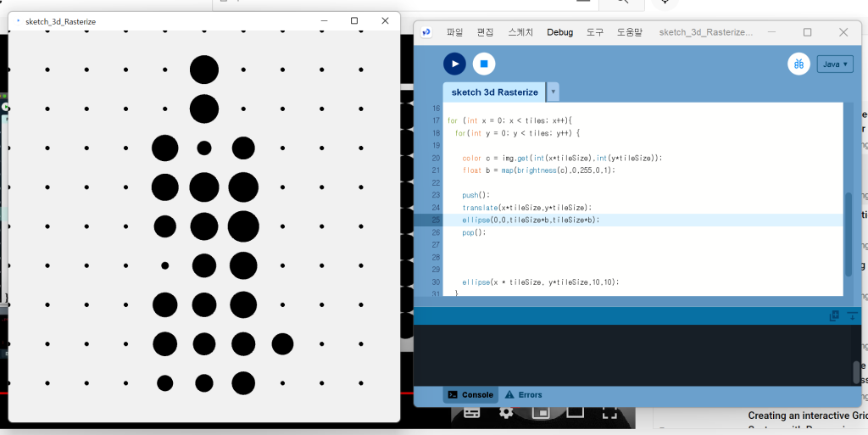
Task: Open the Java mode dropdown
Action: (x=834, y=64)
